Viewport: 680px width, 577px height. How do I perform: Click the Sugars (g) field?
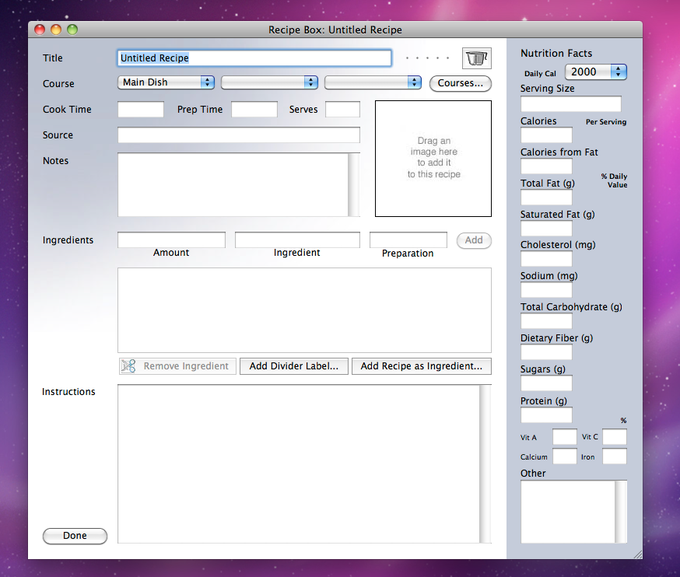click(x=546, y=383)
